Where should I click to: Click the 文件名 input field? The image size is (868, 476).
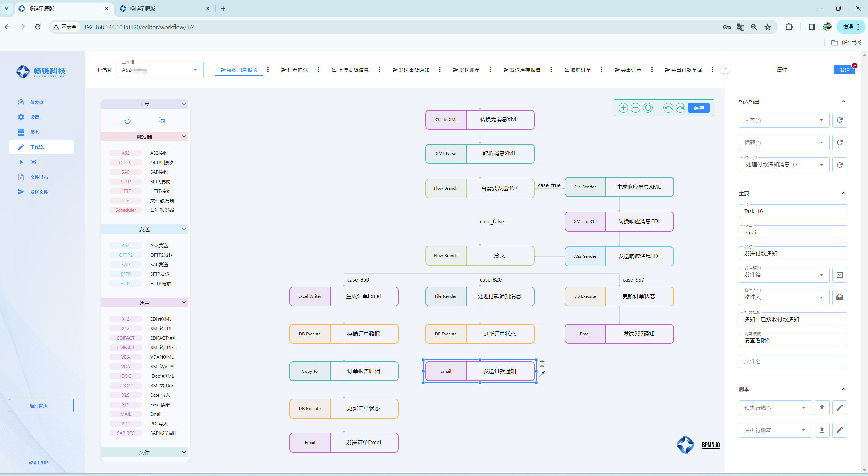[793, 361]
